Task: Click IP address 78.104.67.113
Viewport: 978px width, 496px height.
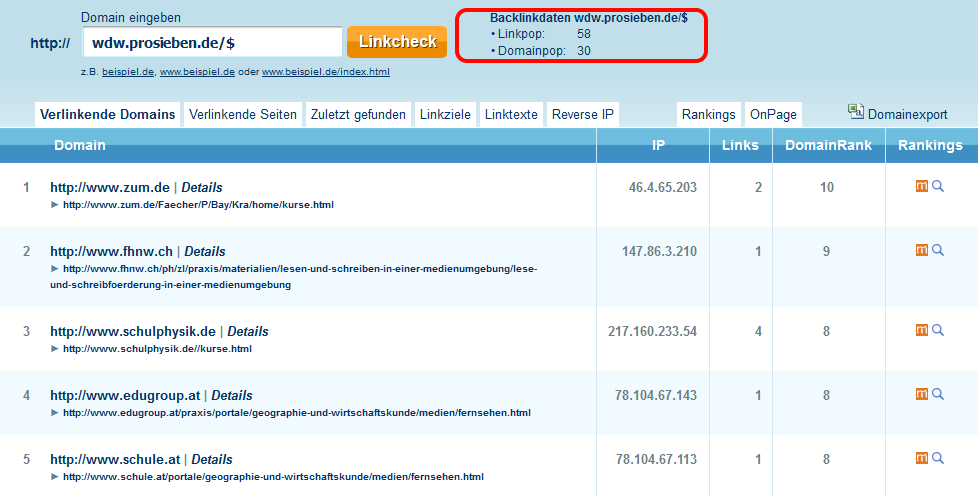Action: [x=656, y=460]
